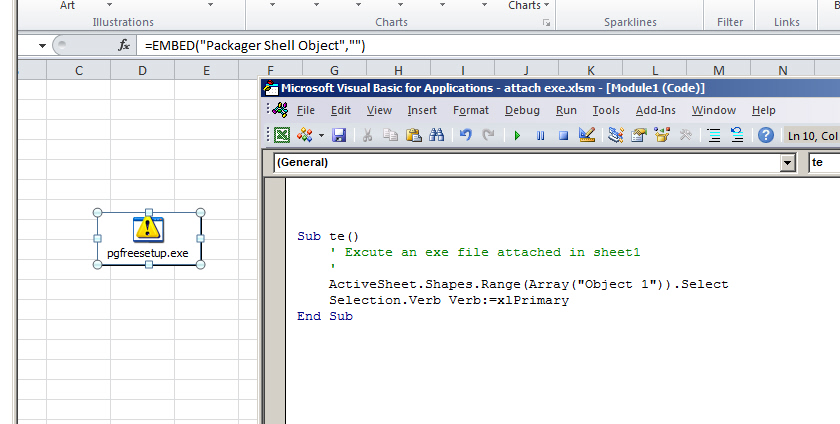Expand the (General) object dropdown
Image resolution: width=840 pixels, height=424 pixels.
click(787, 162)
